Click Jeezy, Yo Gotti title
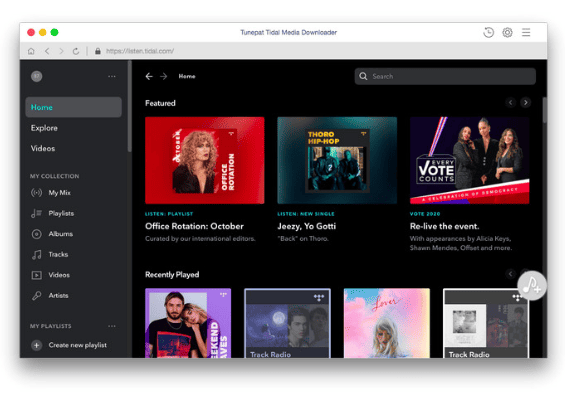Image resolution: width=565 pixels, height=407 pixels. click(x=307, y=226)
